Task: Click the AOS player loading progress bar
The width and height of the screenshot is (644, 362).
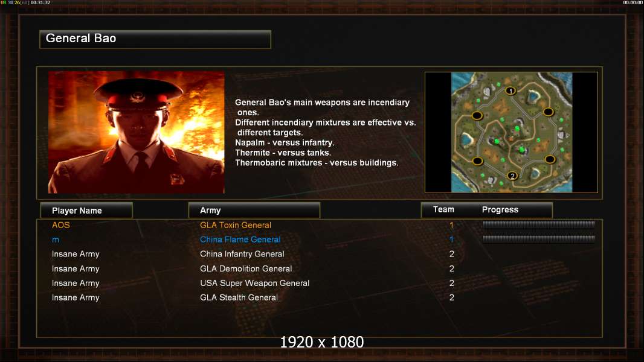Action: coord(539,224)
